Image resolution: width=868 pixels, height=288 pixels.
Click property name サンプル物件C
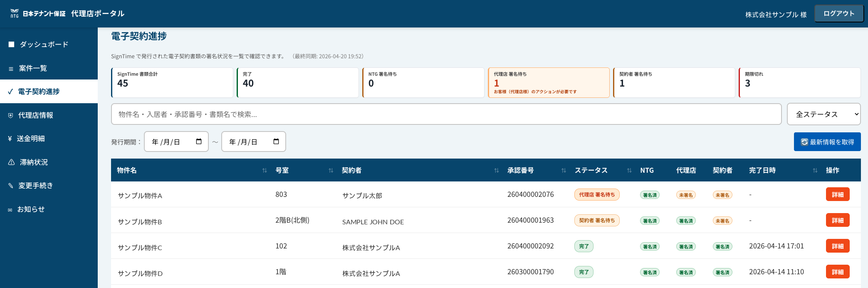tap(140, 248)
